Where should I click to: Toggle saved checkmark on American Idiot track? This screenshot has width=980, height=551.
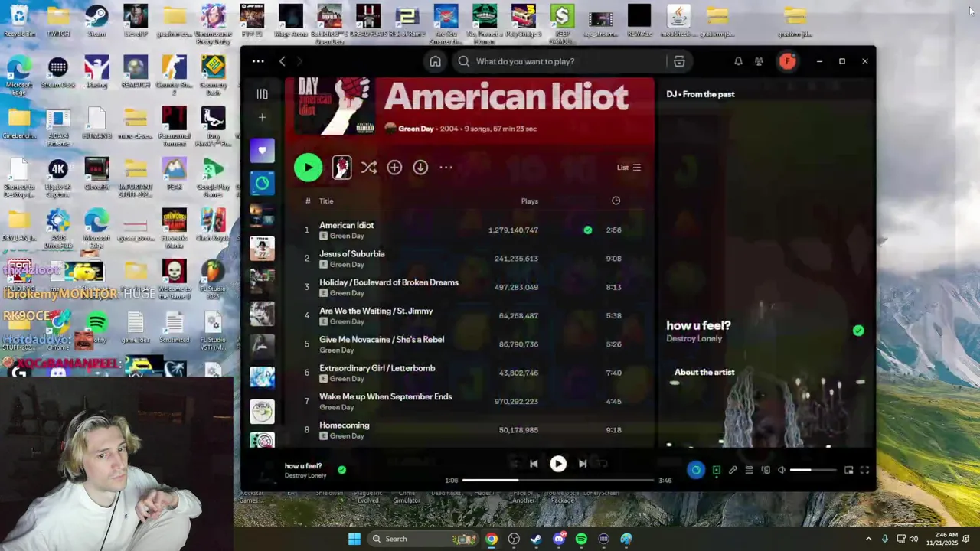[x=587, y=230]
